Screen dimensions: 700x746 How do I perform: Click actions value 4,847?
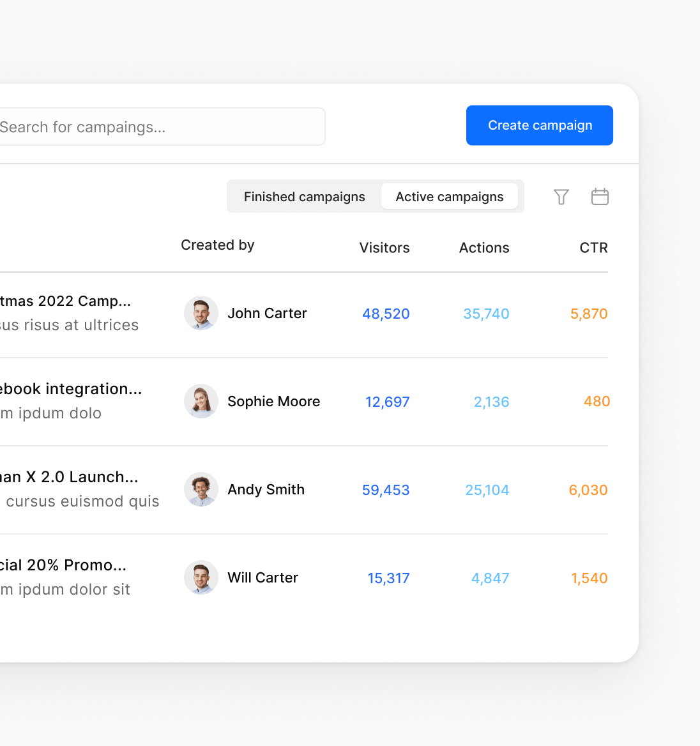(490, 577)
